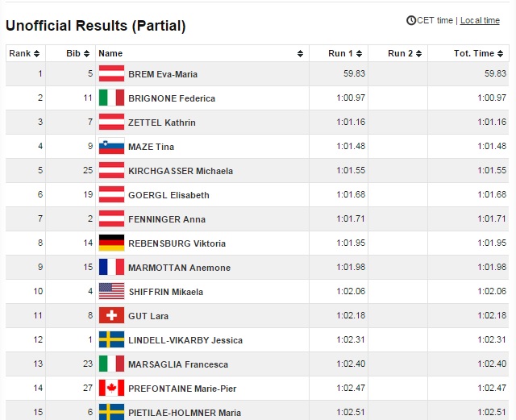
Task: Switch to the Local time link
Action: (x=480, y=21)
